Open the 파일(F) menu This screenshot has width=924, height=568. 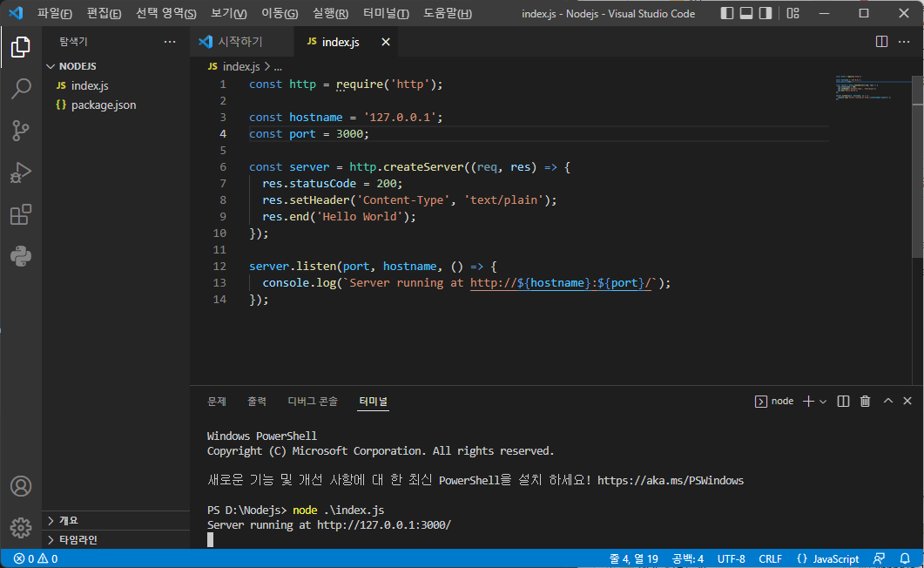click(54, 13)
